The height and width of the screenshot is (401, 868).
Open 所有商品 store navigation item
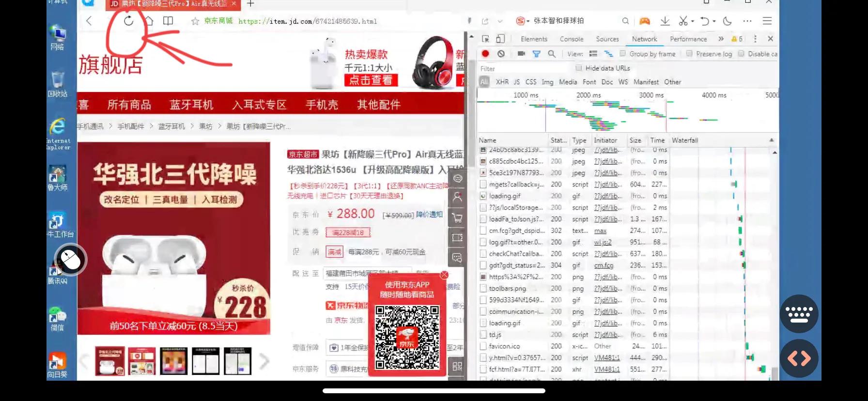[129, 105]
